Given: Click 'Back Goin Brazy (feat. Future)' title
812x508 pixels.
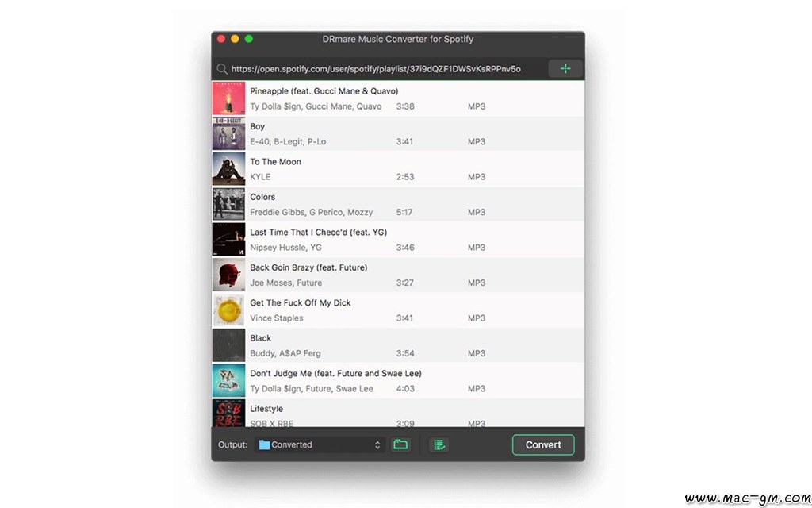Looking at the screenshot, I should pyautogui.click(x=308, y=267).
